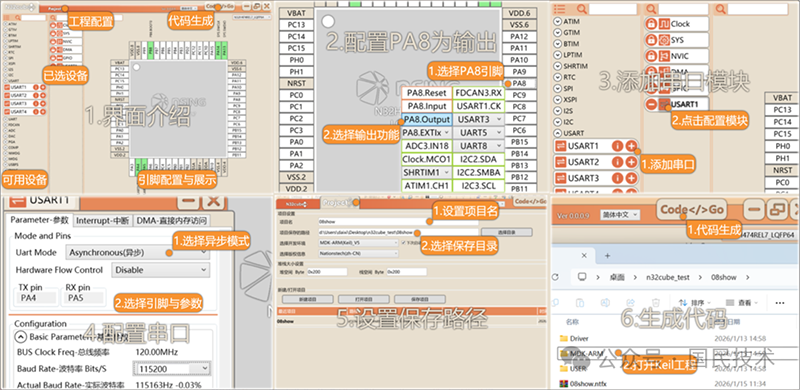800x390 pixels.
Task: Click the USART1 swap-arrows icon in panel 3's device list
Action: click(x=561, y=147)
